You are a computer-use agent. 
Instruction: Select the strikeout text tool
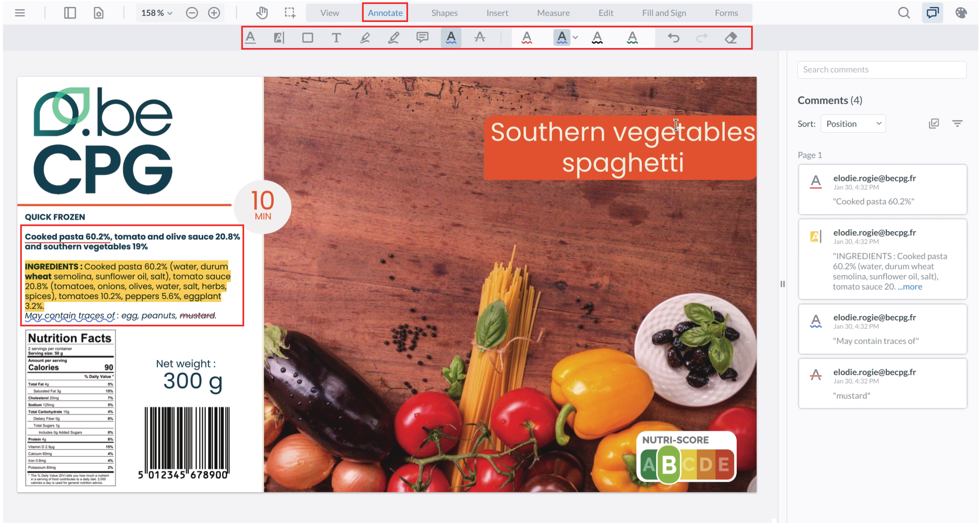click(480, 37)
